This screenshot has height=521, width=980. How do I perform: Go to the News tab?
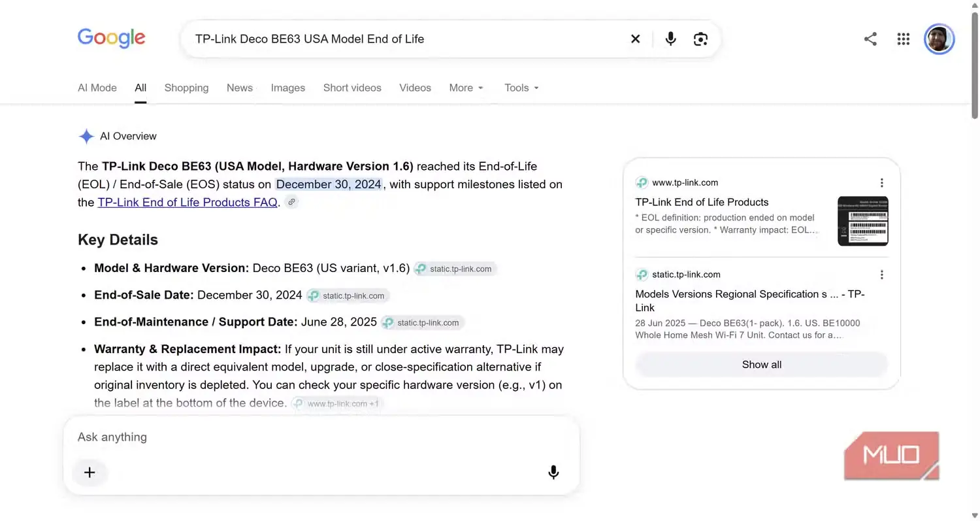[x=240, y=88]
